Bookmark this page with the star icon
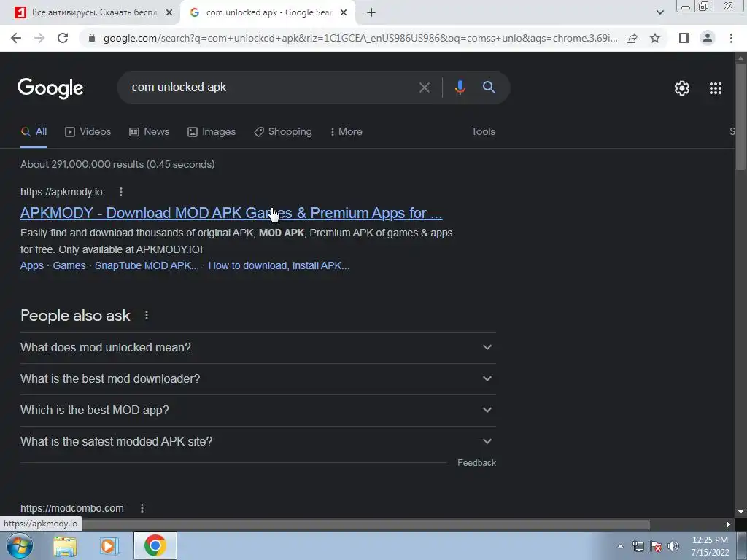The image size is (747, 560). coord(655,38)
